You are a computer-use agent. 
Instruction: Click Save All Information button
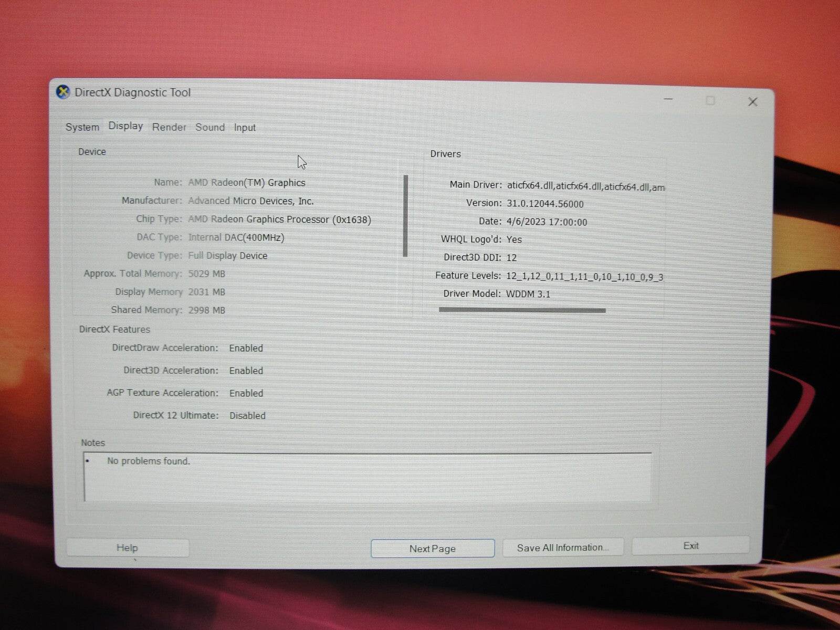click(562, 548)
